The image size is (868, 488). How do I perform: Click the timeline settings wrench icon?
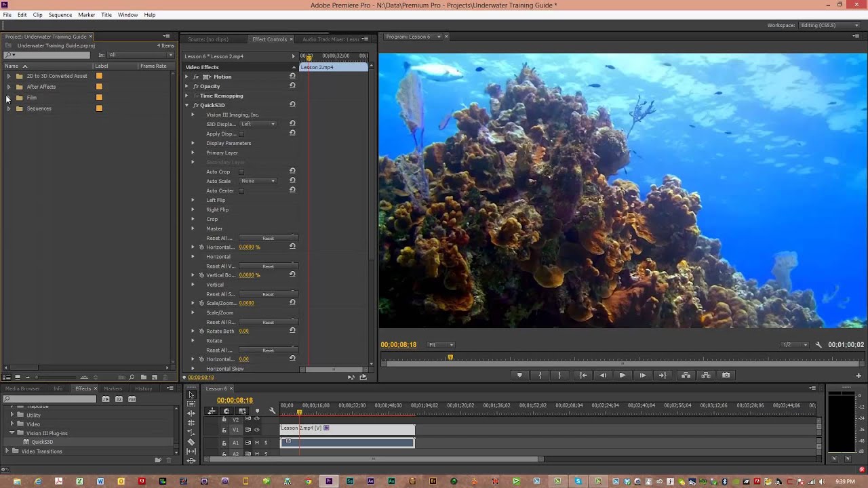273,411
